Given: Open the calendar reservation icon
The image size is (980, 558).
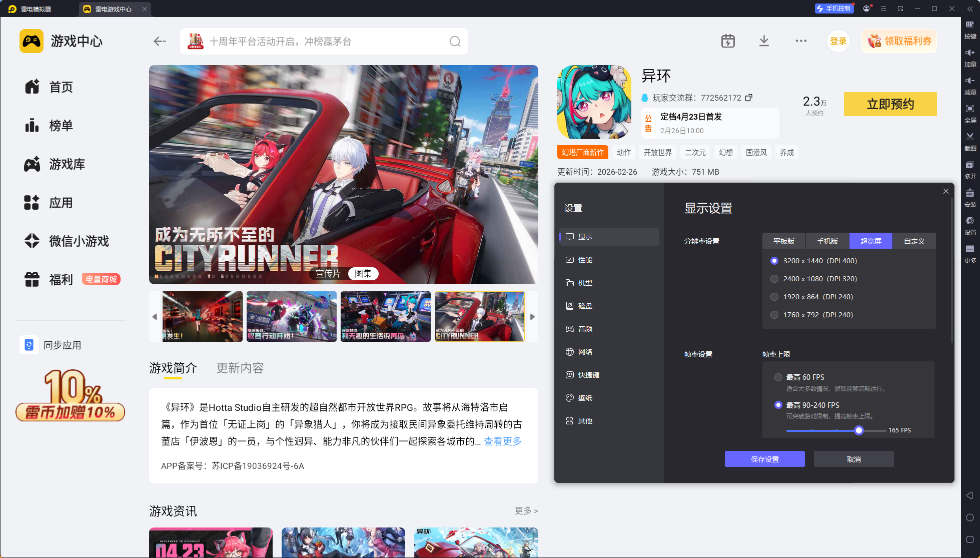Looking at the screenshot, I should tap(728, 41).
